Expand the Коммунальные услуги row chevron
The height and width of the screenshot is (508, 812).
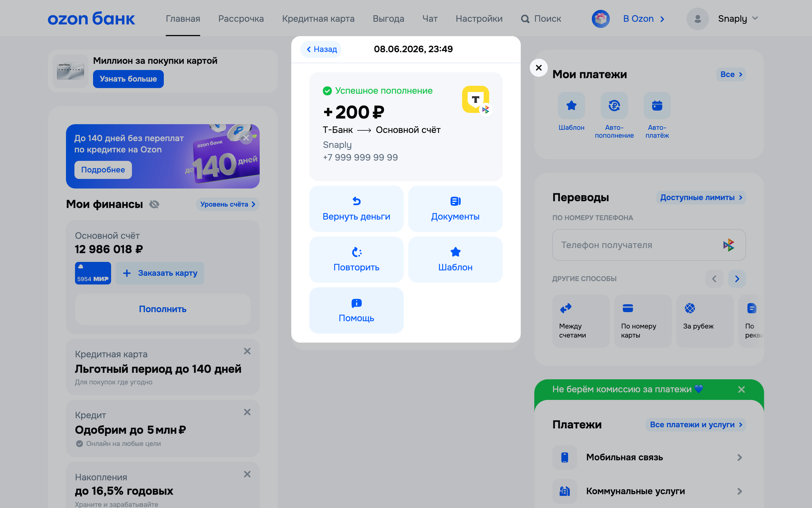[x=740, y=491]
